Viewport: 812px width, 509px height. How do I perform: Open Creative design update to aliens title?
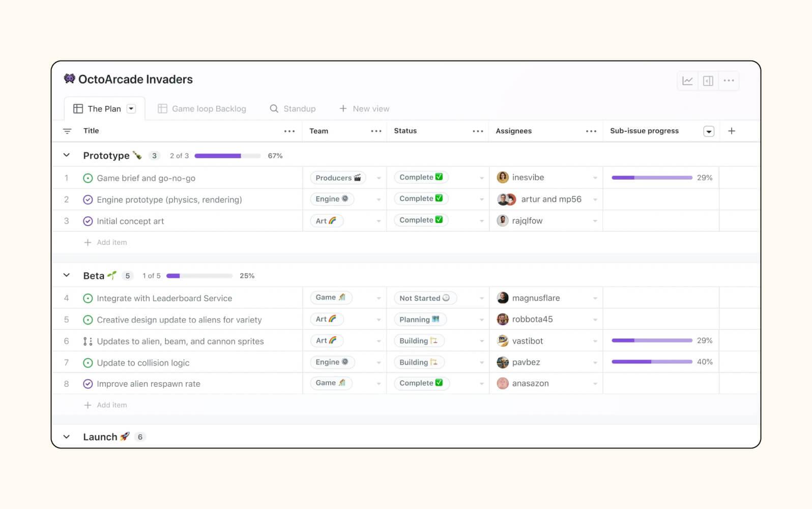179,320
